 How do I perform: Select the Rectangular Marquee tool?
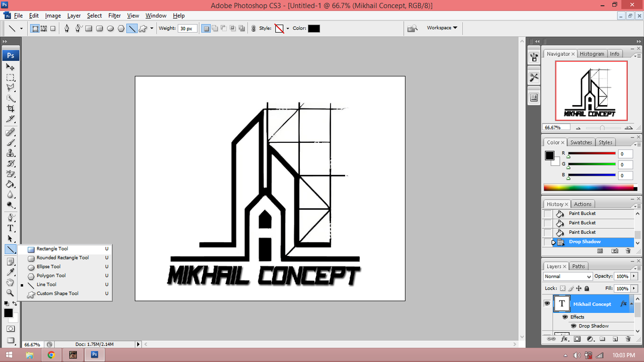click(10, 77)
